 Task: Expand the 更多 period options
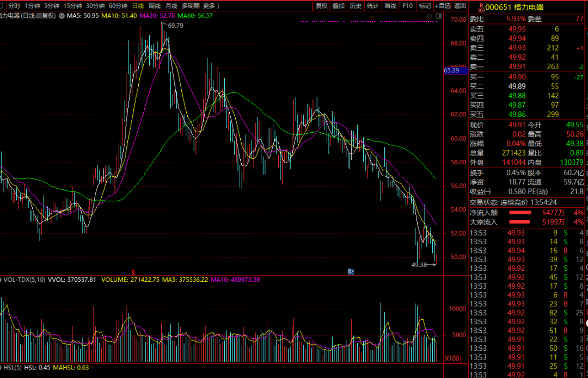[211, 5]
